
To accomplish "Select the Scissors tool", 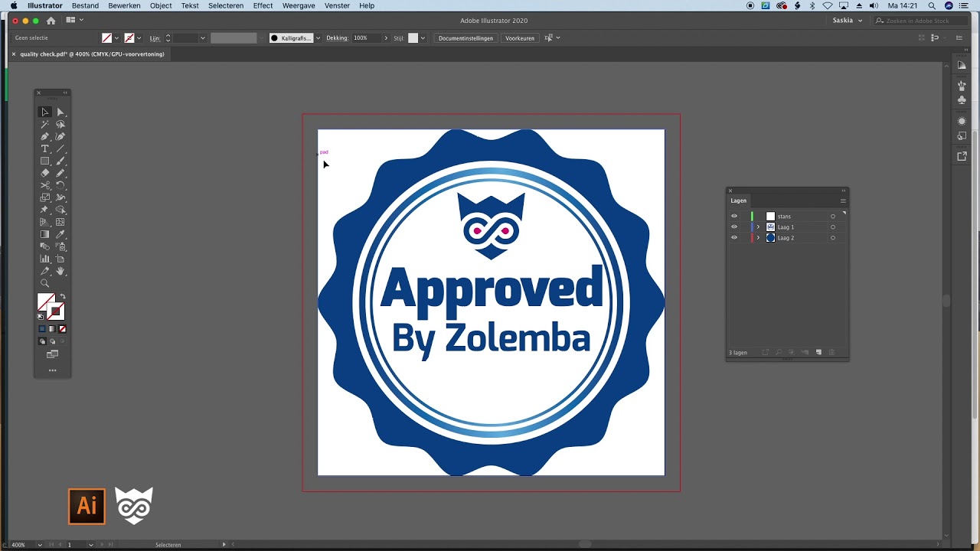I will (45, 185).
